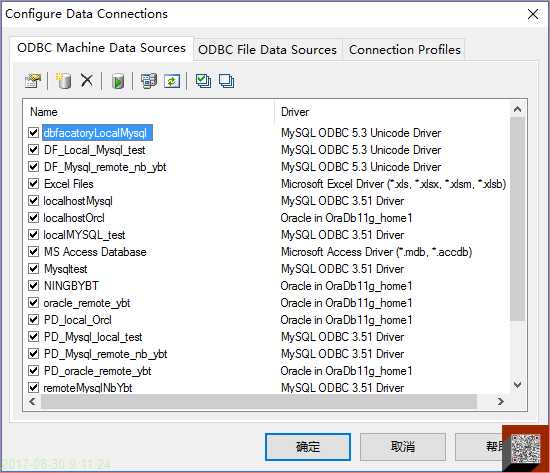Toggle the NINGBYBT checkbox

(x=33, y=286)
